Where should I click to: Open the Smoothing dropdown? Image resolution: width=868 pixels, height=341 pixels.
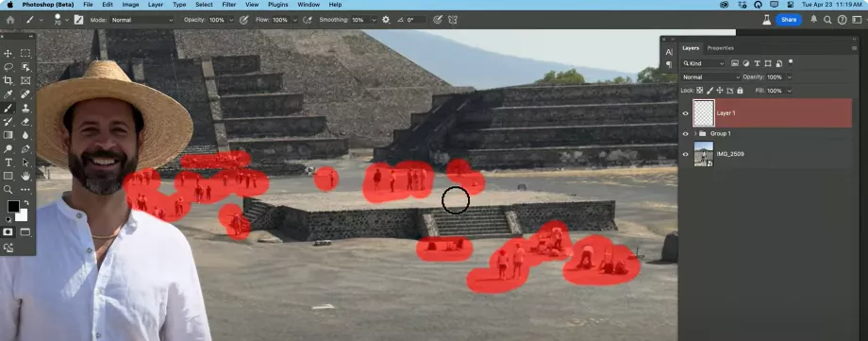coord(375,20)
